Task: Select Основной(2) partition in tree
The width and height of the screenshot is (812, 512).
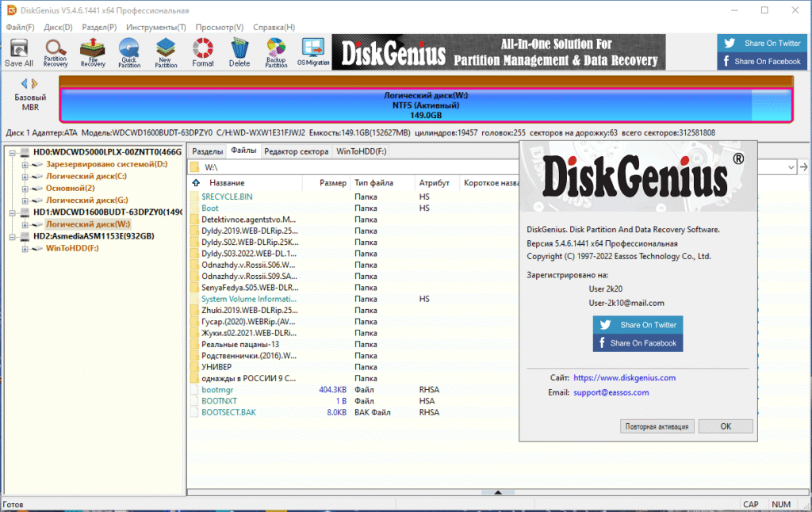Action: pos(71,189)
